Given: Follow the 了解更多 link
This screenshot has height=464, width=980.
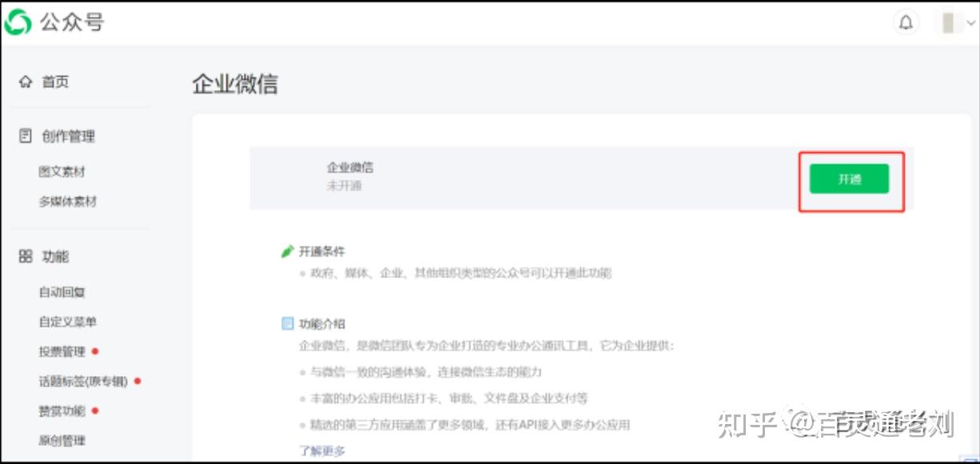Looking at the screenshot, I should pos(322,450).
